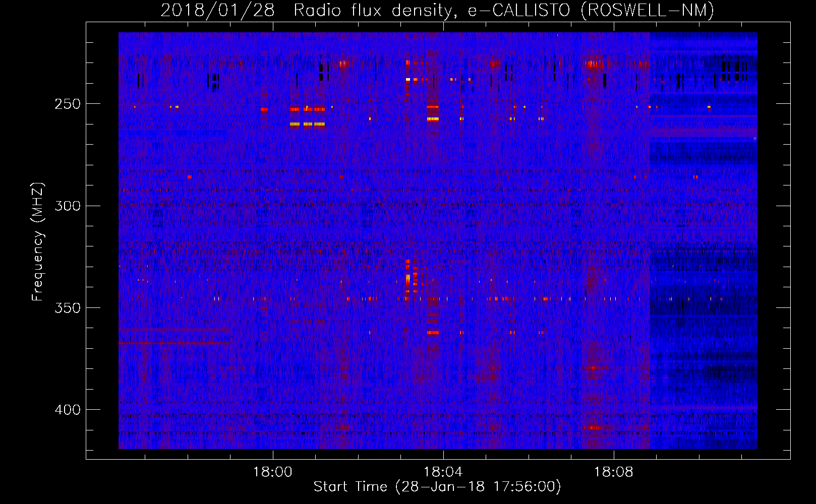The height and width of the screenshot is (504, 816).
Task: Click the 'Start Time (28-Jan-18 17:56:00)' label
Action: [x=437, y=487]
